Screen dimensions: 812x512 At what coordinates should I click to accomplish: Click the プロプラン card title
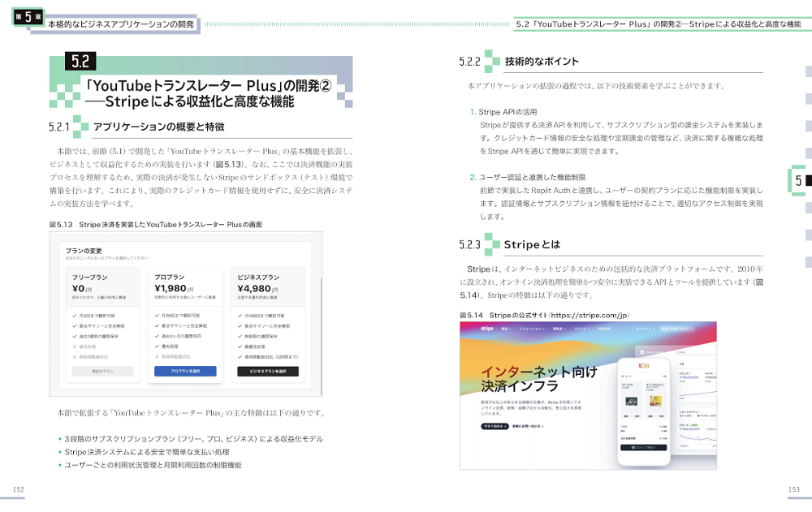click(x=170, y=277)
